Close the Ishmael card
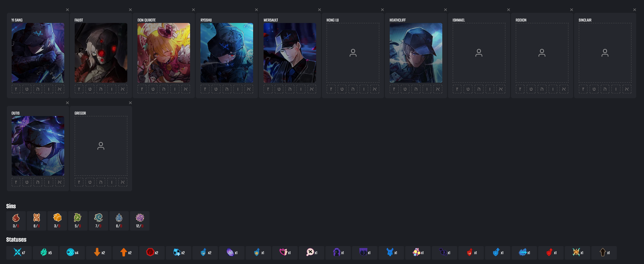 [509, 10]
